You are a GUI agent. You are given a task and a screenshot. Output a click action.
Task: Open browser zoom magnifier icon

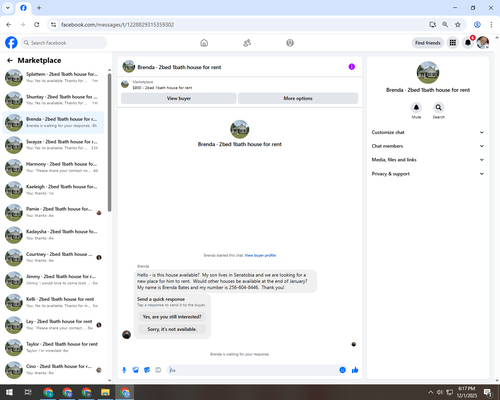pos(445,25)
